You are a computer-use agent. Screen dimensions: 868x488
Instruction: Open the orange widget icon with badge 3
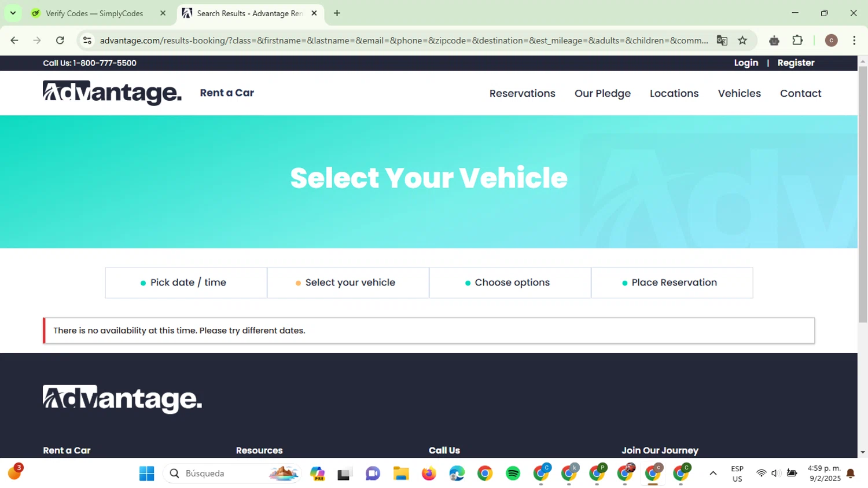[14, 472]
